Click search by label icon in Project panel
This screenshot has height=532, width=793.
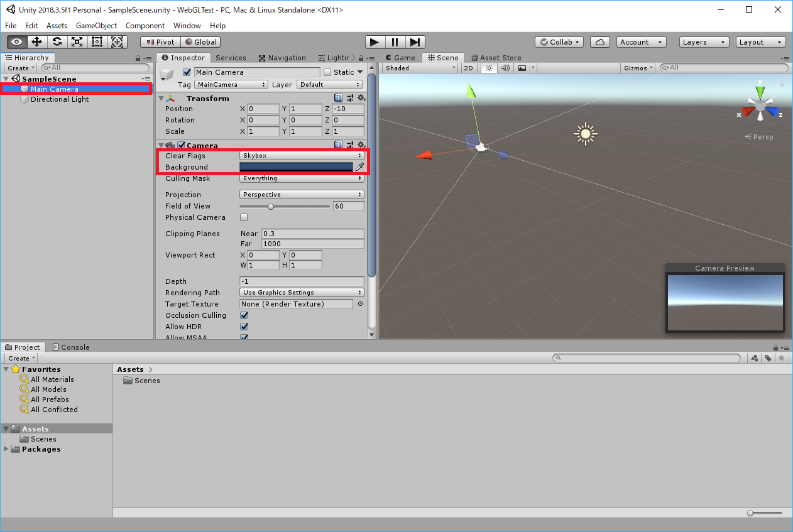coord(768,358)
